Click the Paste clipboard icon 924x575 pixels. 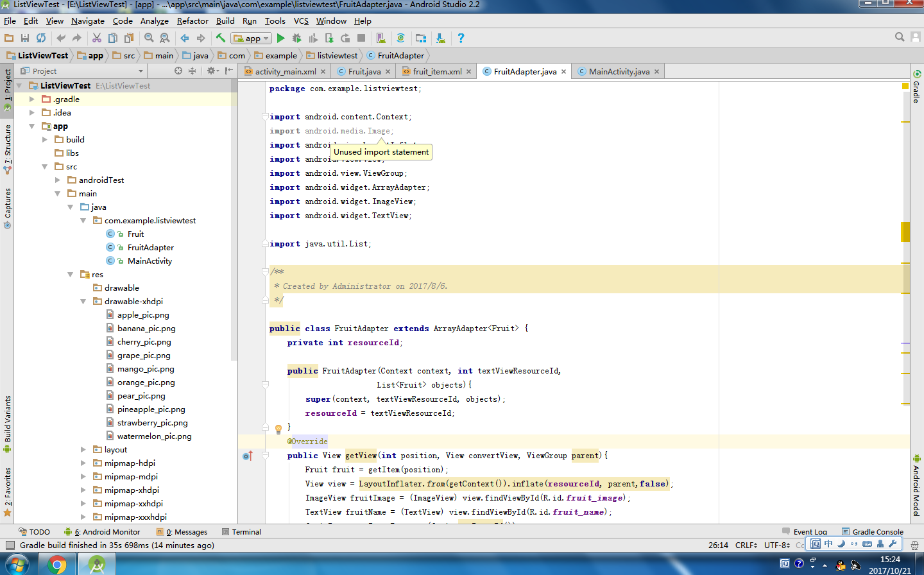[129, 38]
